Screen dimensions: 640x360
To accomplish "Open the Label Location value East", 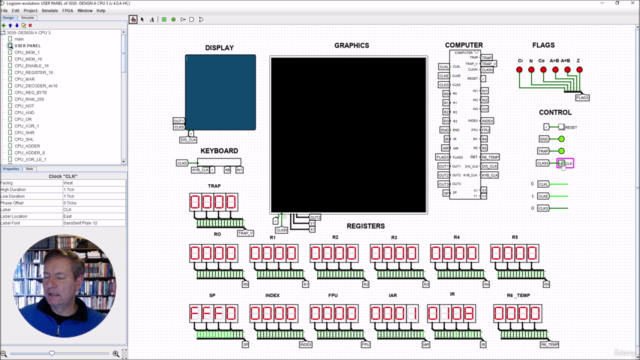I will click(x=94, y=216).
